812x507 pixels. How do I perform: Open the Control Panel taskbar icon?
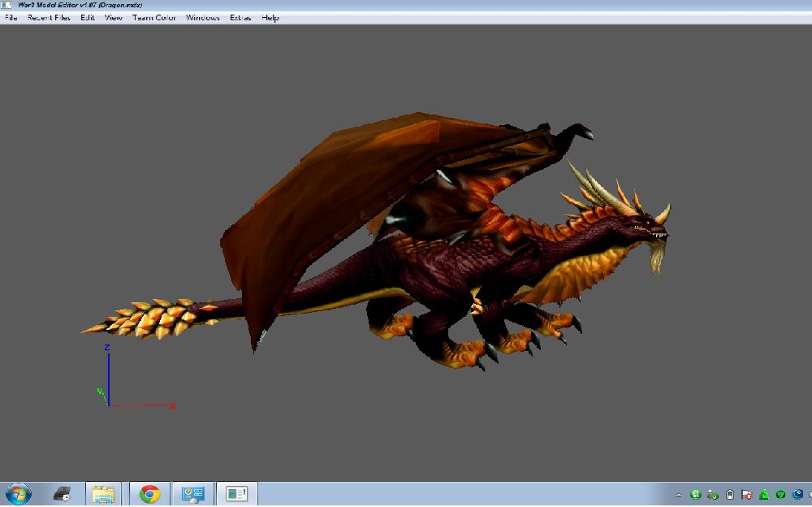coord(192,494)
